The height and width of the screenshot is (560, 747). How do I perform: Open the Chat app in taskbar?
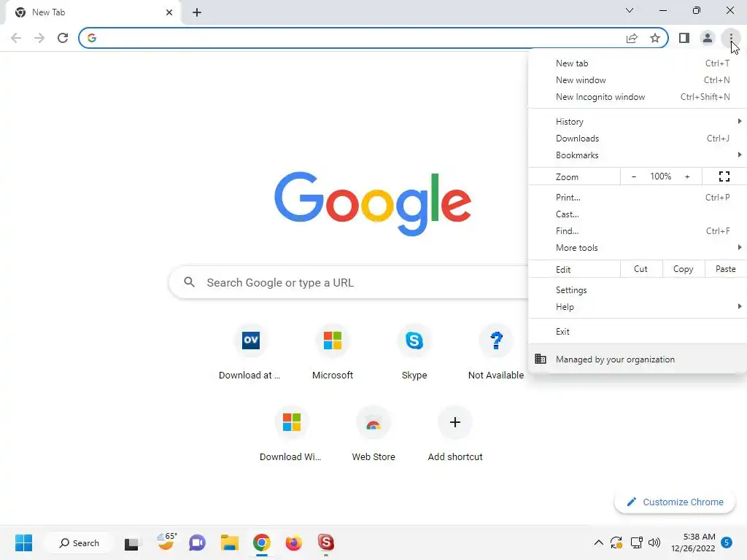pos(197,542)
